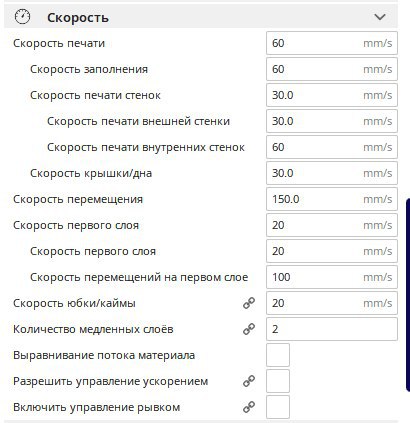Click the Скорость перемещения label
The width and height of the screenshot is (410, 423).
click(78, 199)
